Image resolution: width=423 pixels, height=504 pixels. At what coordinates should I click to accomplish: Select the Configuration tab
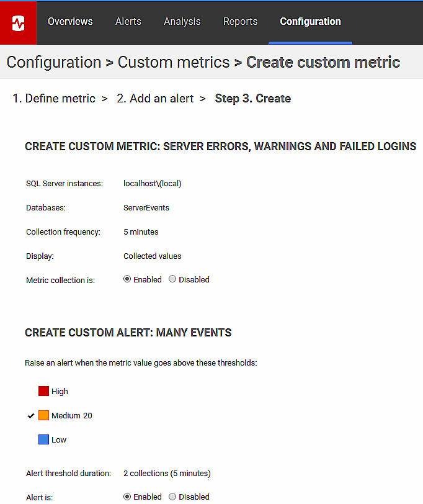pyautogui.click(x=310, y=22)
